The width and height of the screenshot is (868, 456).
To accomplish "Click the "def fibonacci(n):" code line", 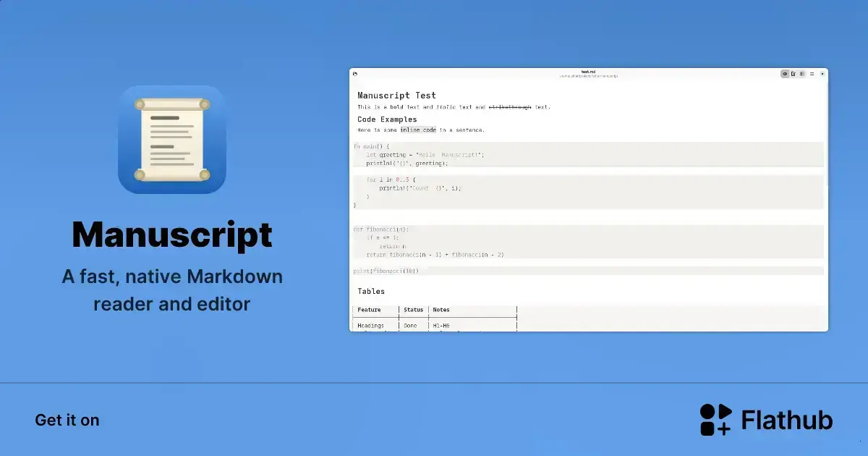I will click(381, 229).
